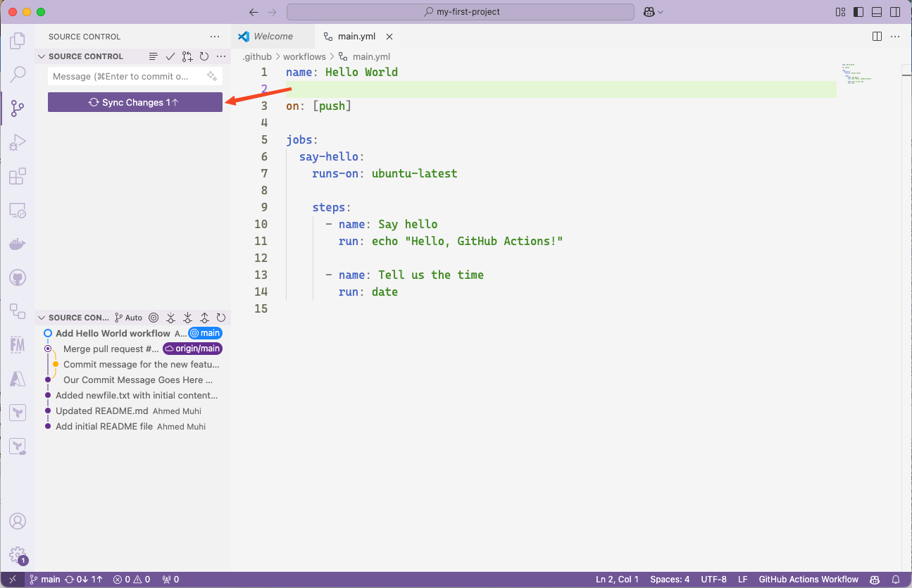Image resolution: width=912 pixels, height=588 pixels.
Task: Open the Docker view in activity bar
Action: [18, 244]
